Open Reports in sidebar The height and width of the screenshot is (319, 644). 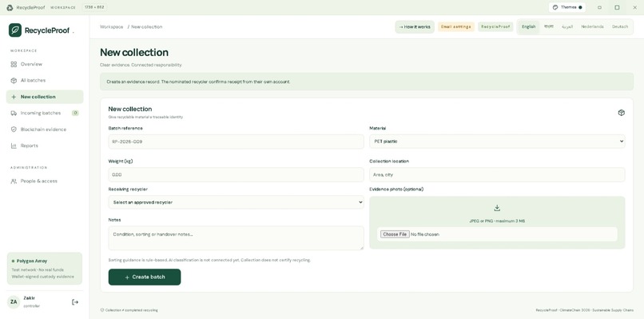click(x=45, y=146)
